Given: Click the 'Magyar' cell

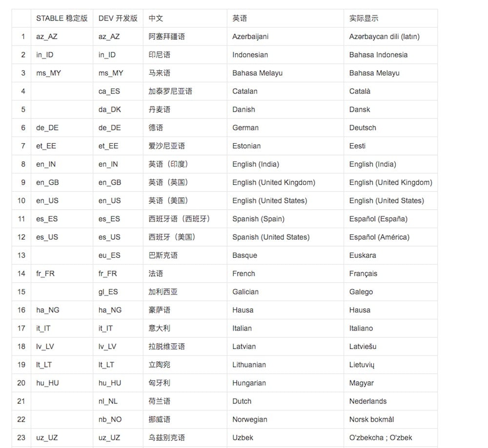Looking at the screenshot, I should pos(390,383).
